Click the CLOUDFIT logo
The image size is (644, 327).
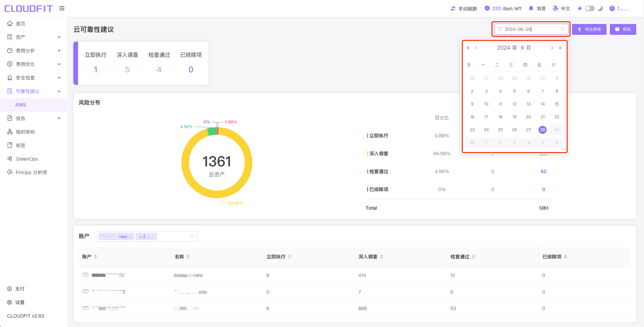pyautogui.click(x=28, y=8)
